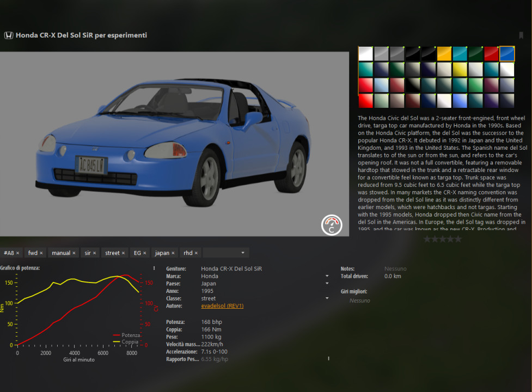This screenshot has height=392, width=532.
Task: Select the glossy white skin icon
Action: point(365,54)
